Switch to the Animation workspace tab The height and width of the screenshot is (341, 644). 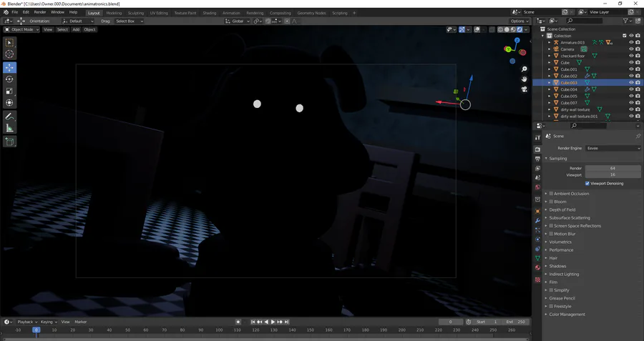point(231,13)
